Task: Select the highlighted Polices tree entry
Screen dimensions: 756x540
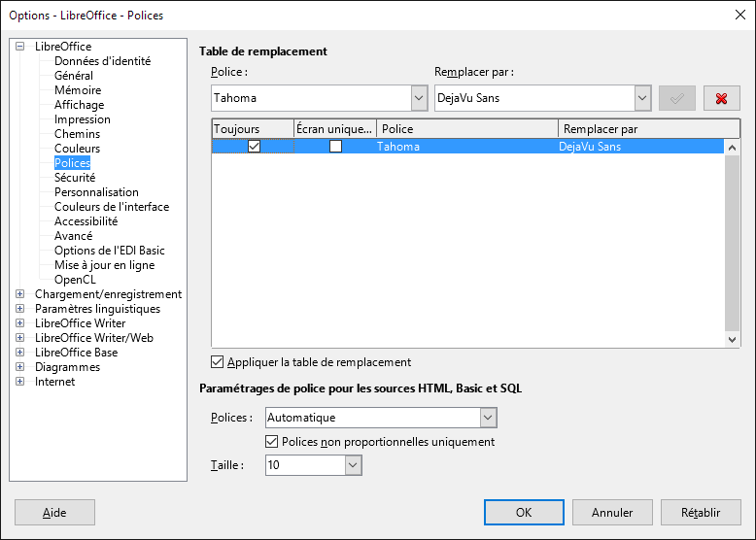Action: [72, 163]
